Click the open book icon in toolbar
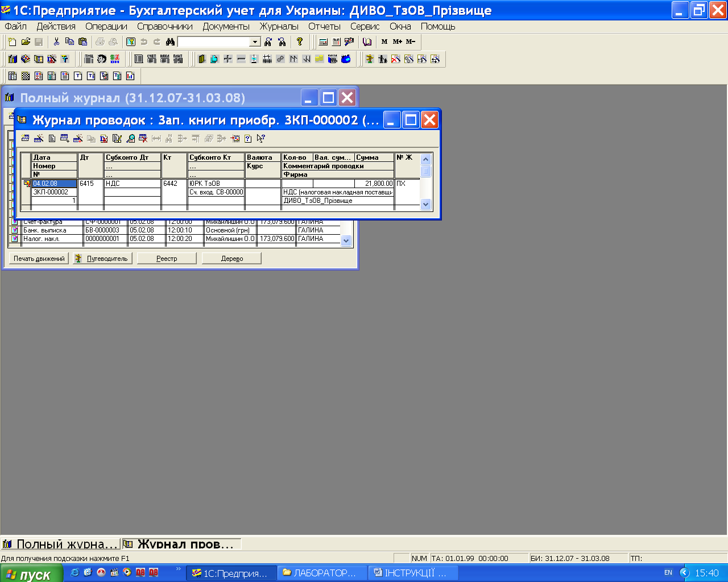This screenshot has height=582, width=728. [367, 41]
